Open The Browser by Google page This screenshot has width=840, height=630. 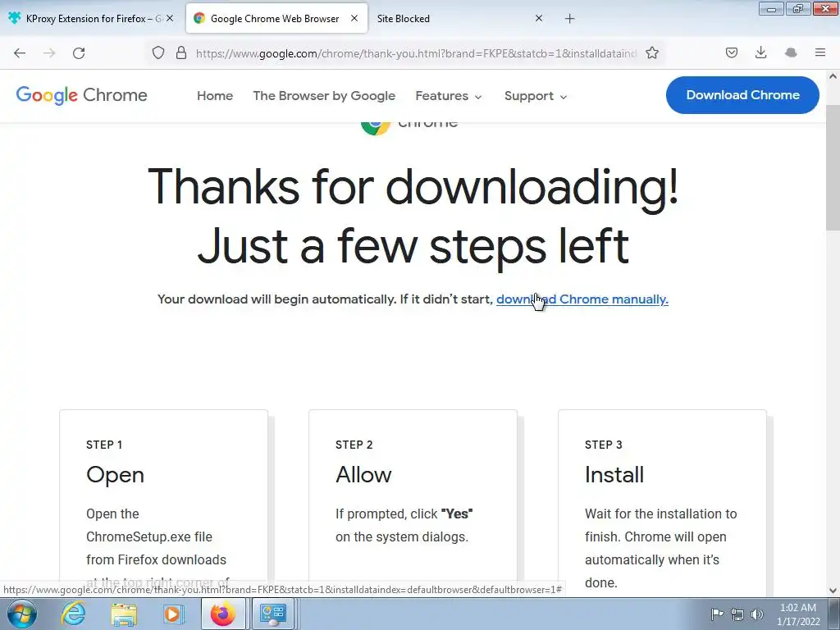pyautogui.click(x=324, y=96)
